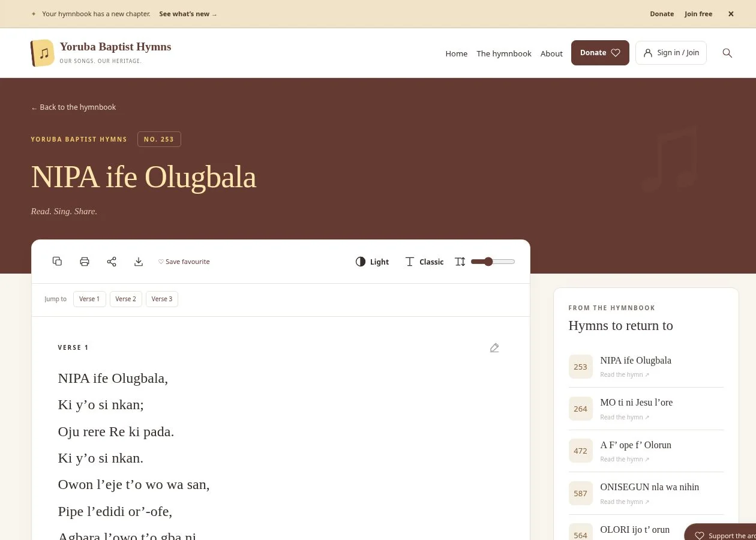
Task: Click the site title Yoruba Baptist Hymns
Action: pyautogui.click(x=115, y=47)
